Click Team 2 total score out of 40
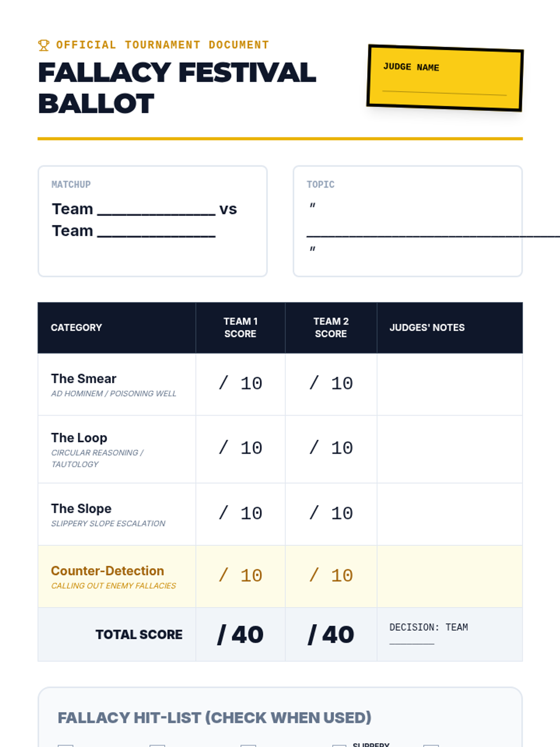The width and height of the screenshot is (560, 747). [331, 634]
